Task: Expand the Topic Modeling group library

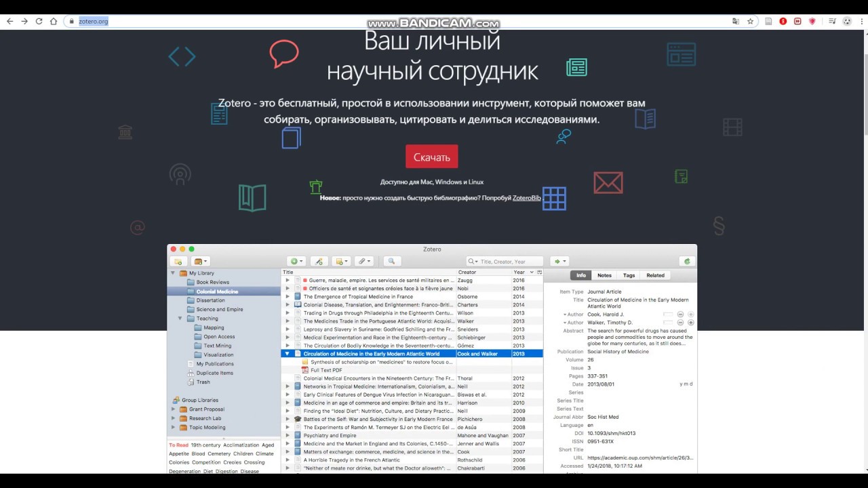Action: (x=173, y=428)
